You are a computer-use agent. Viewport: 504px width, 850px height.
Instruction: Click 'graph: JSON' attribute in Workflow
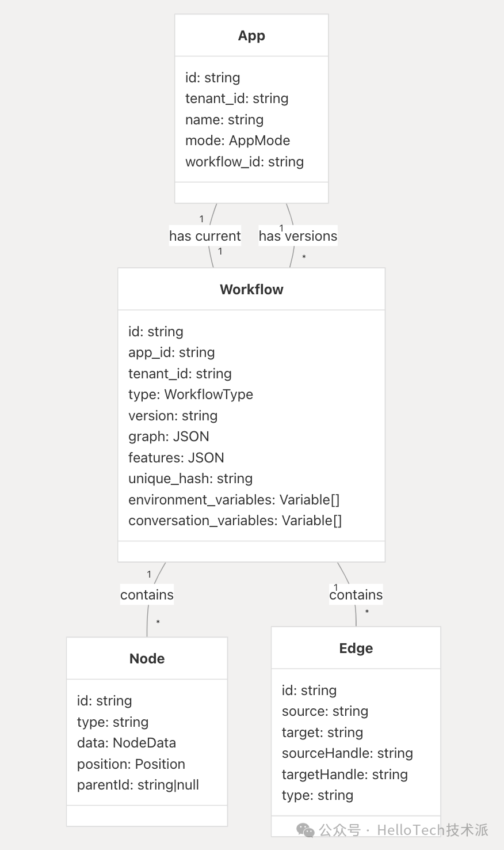tap(169, 437)
